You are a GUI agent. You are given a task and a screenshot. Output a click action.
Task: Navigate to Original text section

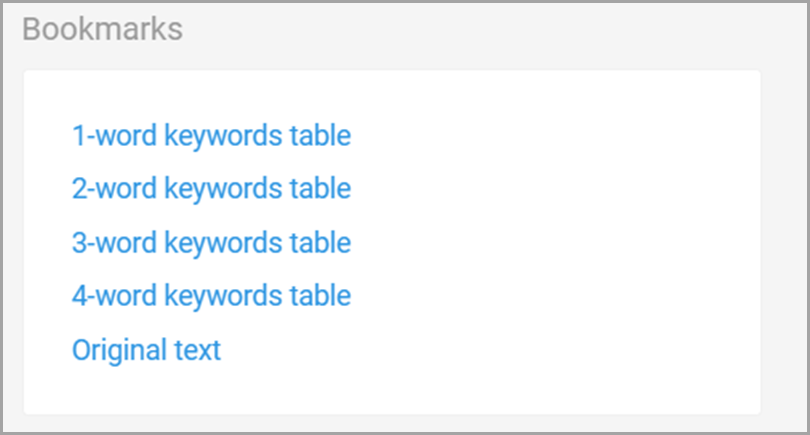pyautogui.click(x=146, y=350)
